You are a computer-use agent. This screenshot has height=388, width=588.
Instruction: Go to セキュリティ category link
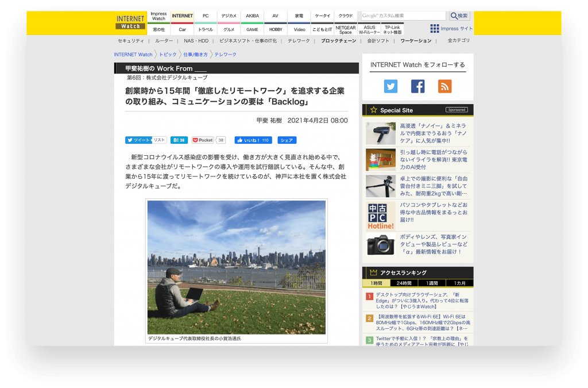click(131, 41)
